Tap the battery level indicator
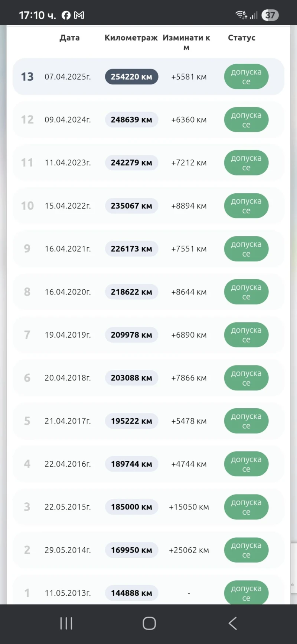 pyautogui.click(x=270, y=15)
